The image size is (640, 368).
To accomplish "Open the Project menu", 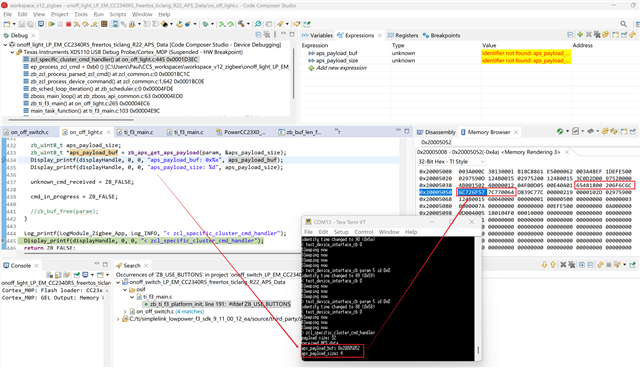I will point(60,14).
